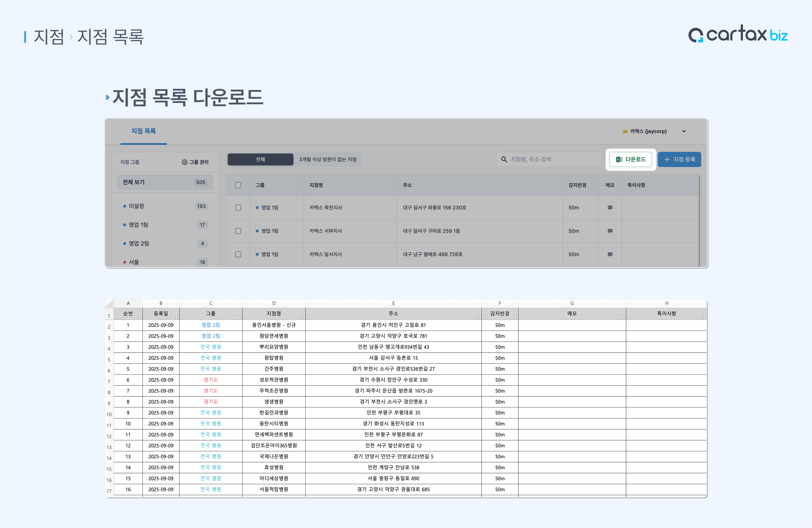Click cell 인천 부평구 부평대로 35
This screenshot has height=528, width=812.
coord(393,413)
